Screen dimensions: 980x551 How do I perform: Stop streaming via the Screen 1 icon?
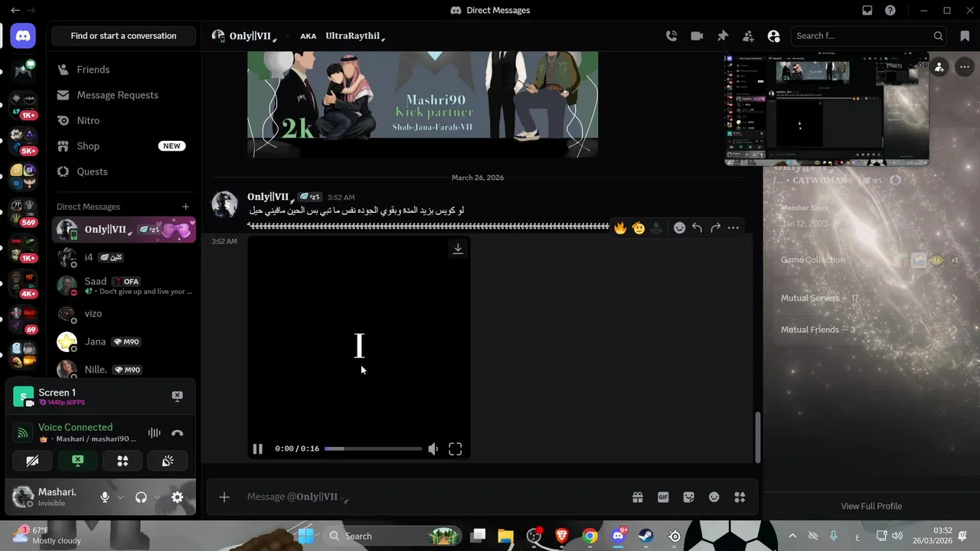[177, 396]
